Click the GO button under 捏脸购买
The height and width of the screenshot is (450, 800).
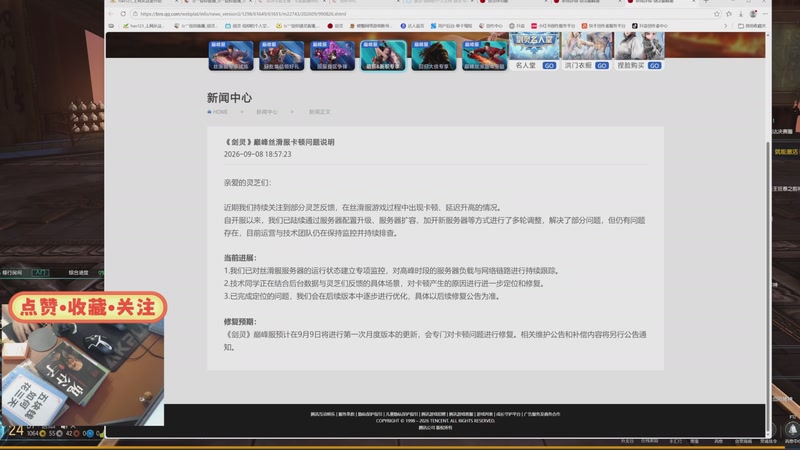[655, 66]
